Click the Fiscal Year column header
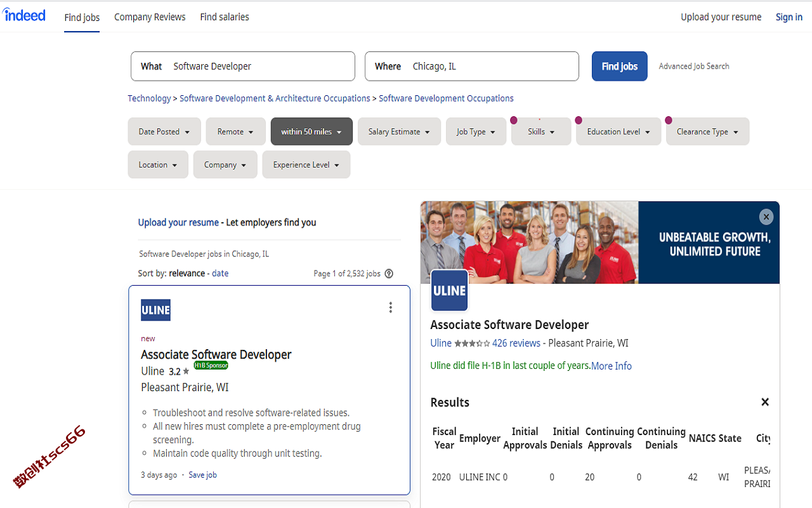Image resolution: width=812 pixels, height=508 pixels. (x=444, y=438)
